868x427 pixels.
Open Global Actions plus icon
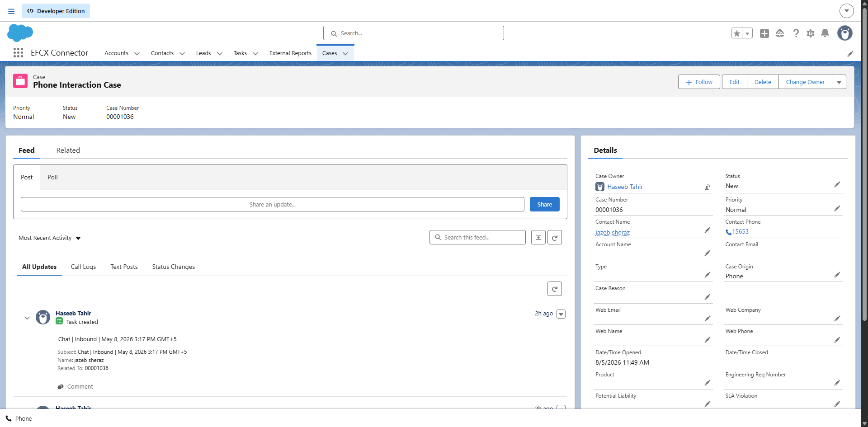point(764,33)
